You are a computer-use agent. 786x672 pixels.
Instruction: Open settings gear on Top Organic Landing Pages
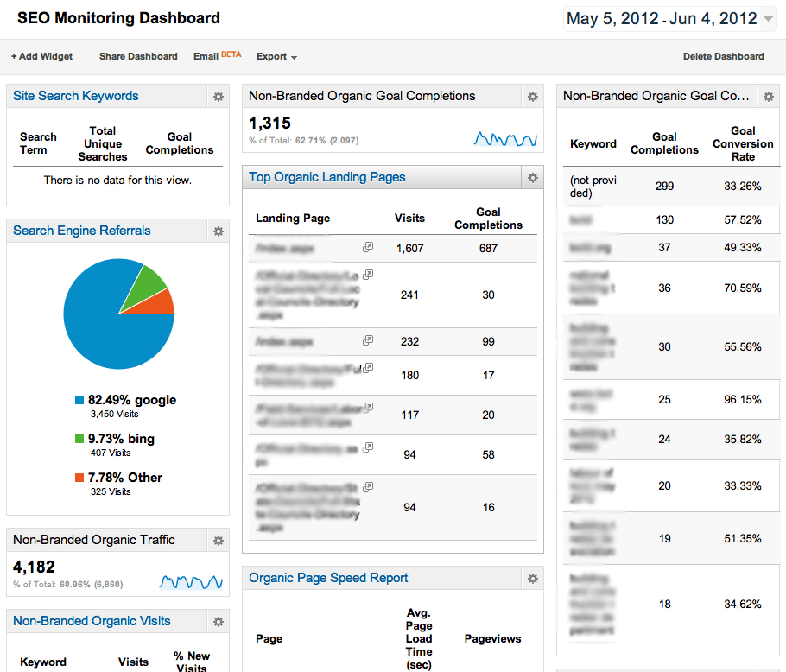click(x=533, y=177)
